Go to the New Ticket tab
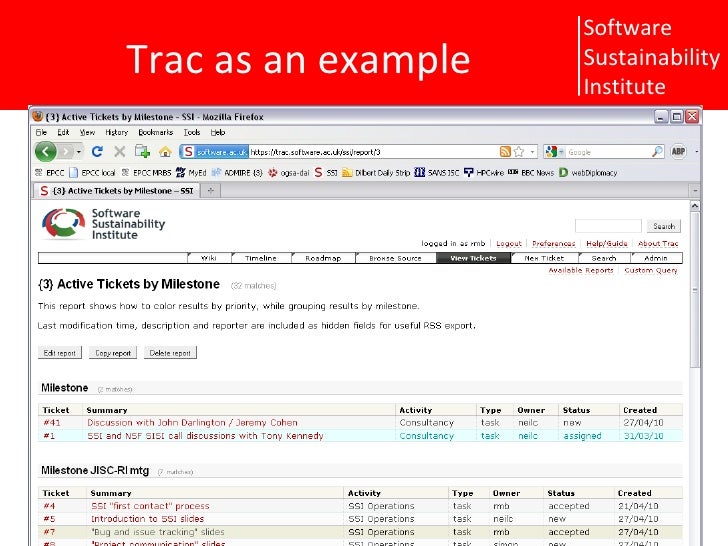 544,258
